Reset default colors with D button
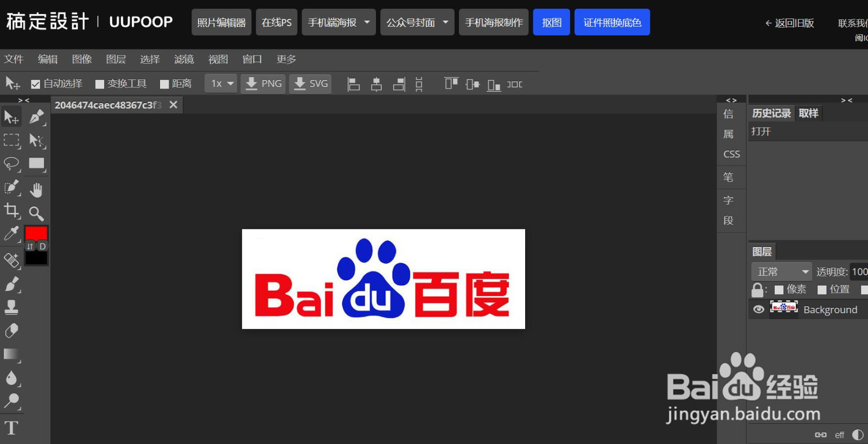 pyautogui.click(x=42, y=246)
